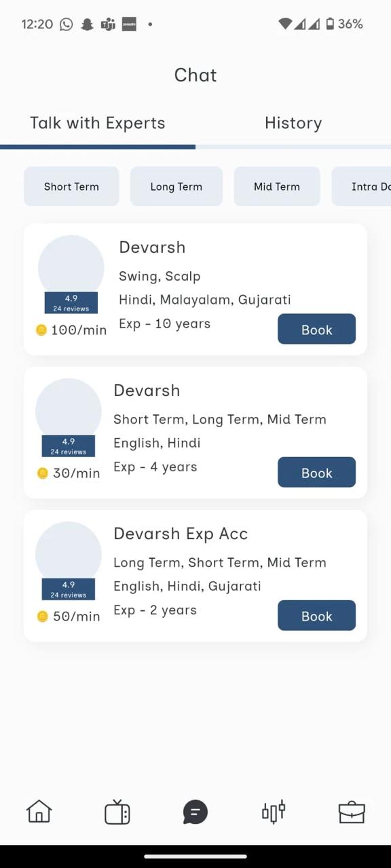Book Devarsh charging 30/min
The width and height of the screenshot is (391, 868).
coord(316,473)
